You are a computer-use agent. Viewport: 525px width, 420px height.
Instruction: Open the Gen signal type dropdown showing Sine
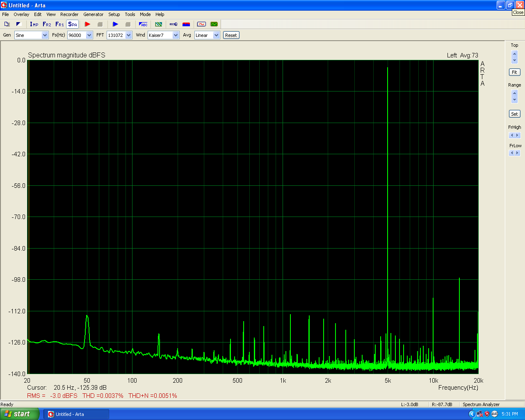click(x=32, y=35)
